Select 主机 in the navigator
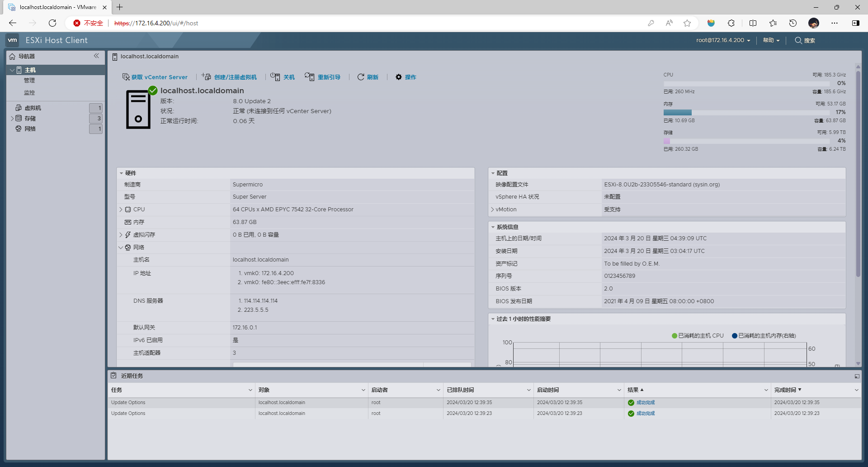The image size is (868, 467). [30, 70]
